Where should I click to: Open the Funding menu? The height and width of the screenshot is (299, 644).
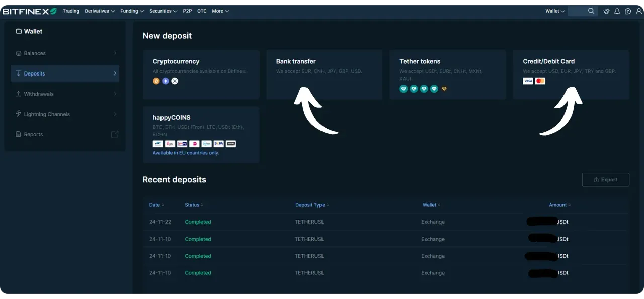pyautogui.click(x=131, y=11)
